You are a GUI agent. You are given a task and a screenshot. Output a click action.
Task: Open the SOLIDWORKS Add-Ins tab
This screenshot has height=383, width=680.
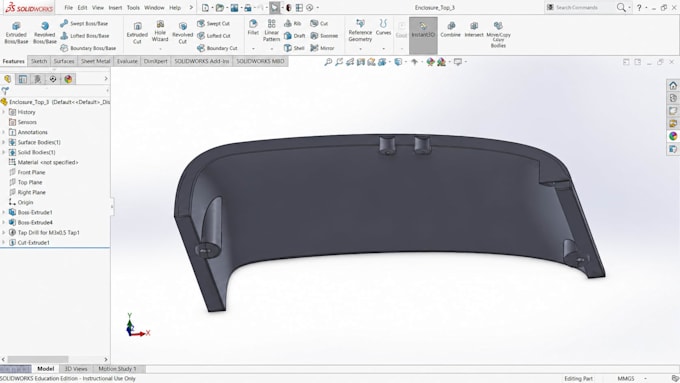click(x=202, y=61)
